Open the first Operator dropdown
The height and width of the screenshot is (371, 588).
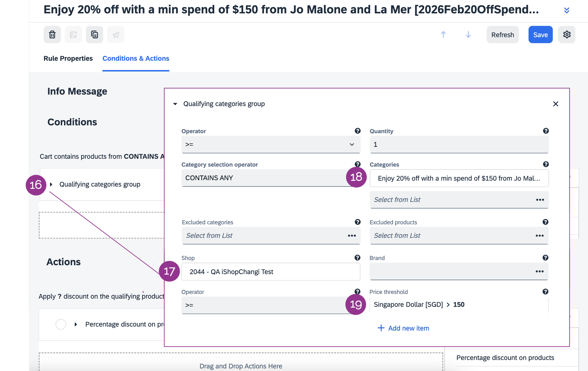[271, 144]
